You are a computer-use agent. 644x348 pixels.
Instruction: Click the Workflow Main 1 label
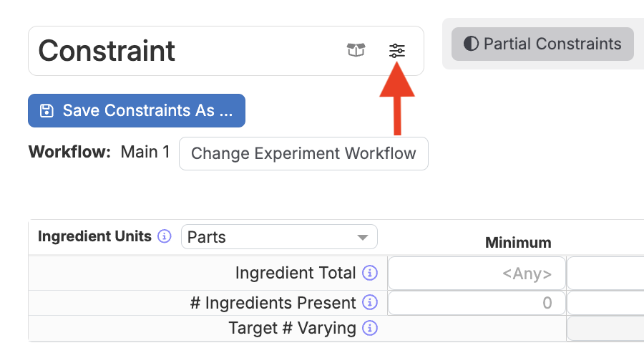click(145, 152)
